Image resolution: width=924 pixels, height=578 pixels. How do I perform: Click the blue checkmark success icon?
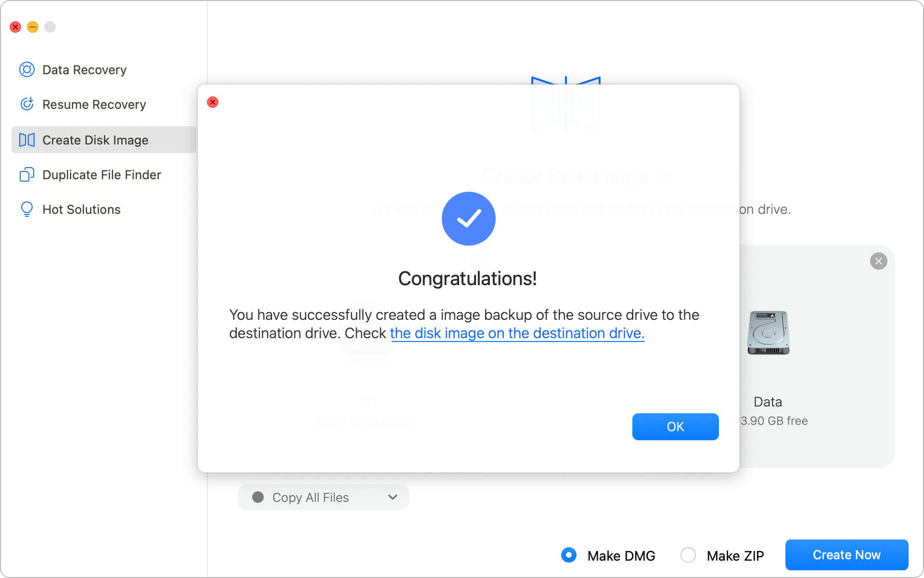click(x=468, y=218)
